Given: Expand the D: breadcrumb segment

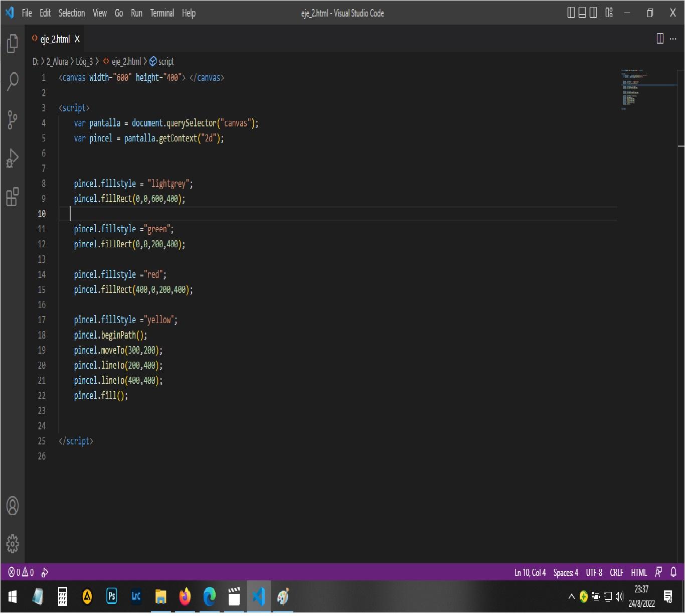Looking at the screenshot, I should [36, 62].
